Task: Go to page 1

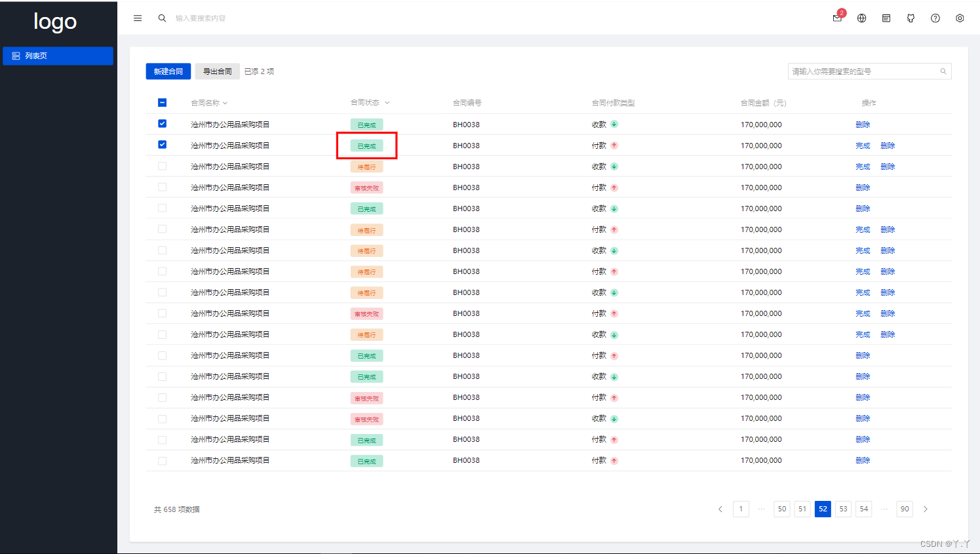Action: (741, 509)
